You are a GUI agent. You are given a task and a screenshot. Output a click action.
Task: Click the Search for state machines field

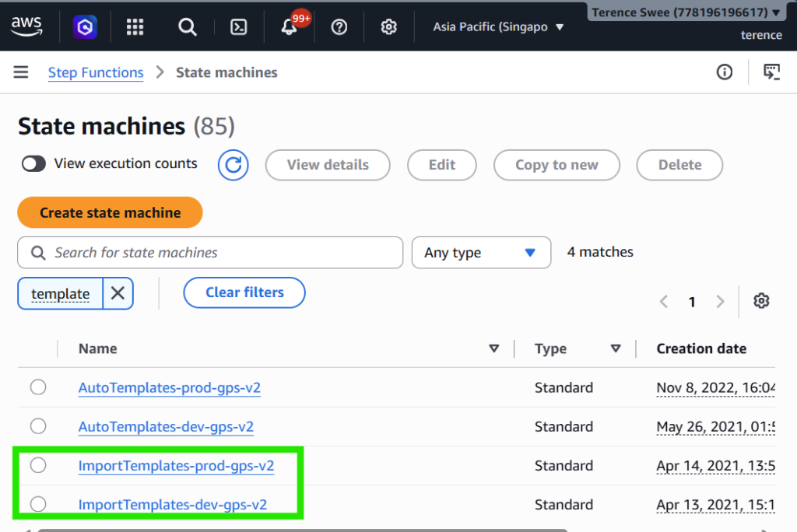tap(210, 253)
